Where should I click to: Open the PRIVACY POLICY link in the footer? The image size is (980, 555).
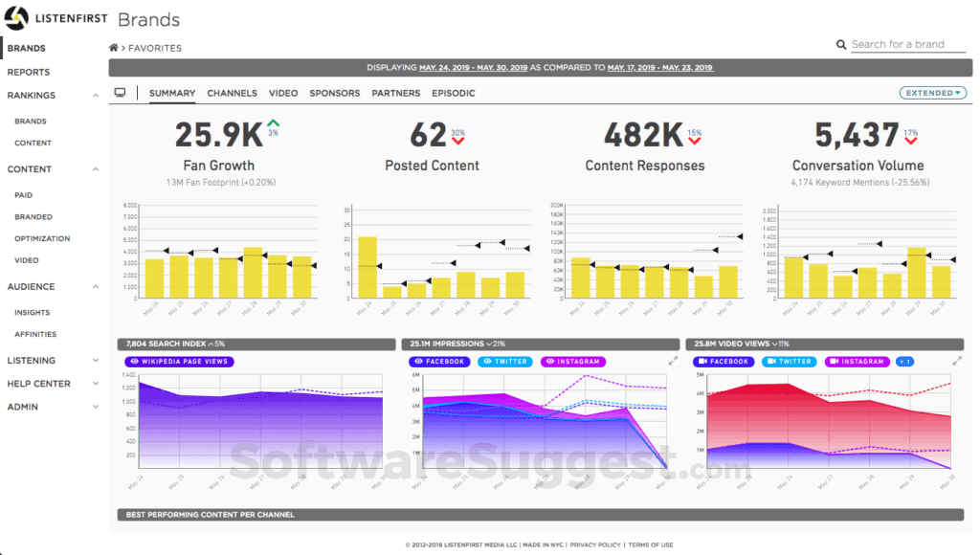pyautogui.click(x=595, y=544)
